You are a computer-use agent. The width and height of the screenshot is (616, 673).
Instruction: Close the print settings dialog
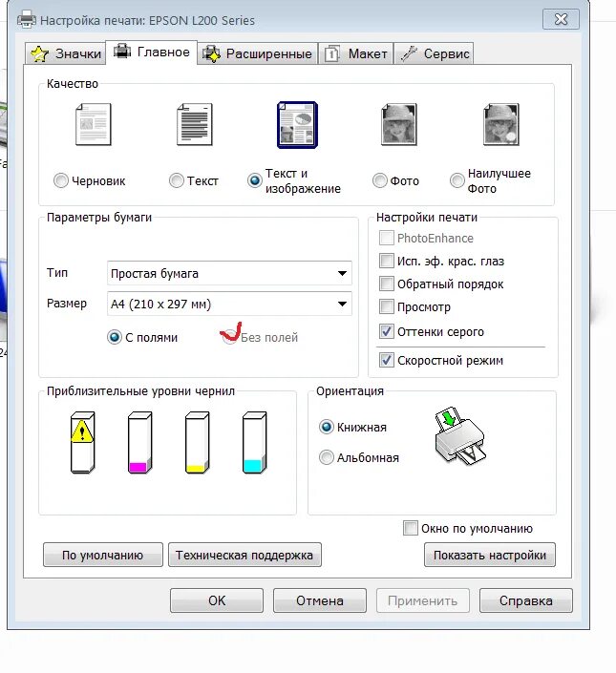coord(561,19)
